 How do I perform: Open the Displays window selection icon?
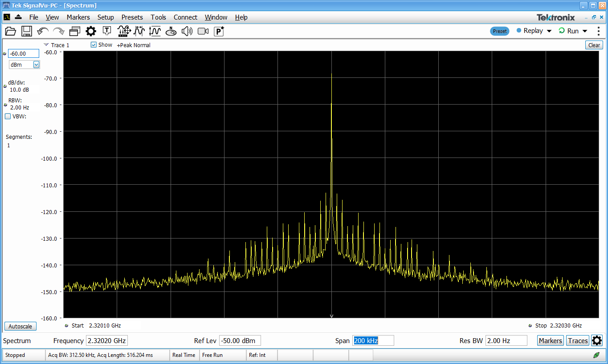click(74, 31)
